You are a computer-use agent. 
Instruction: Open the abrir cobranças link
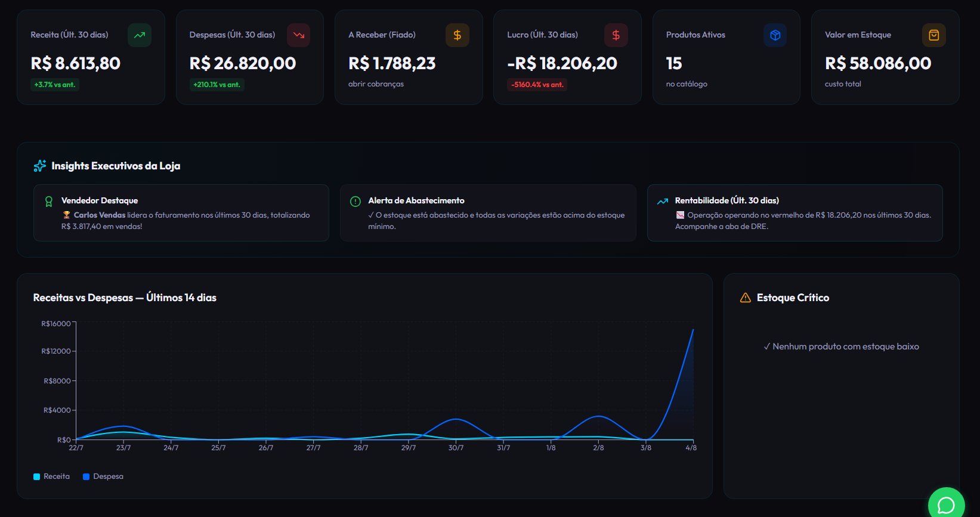click(x=376, y=84)
